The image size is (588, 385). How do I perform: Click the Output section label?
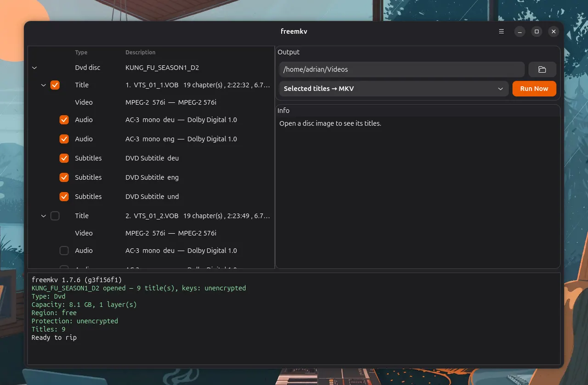(288, 52)
